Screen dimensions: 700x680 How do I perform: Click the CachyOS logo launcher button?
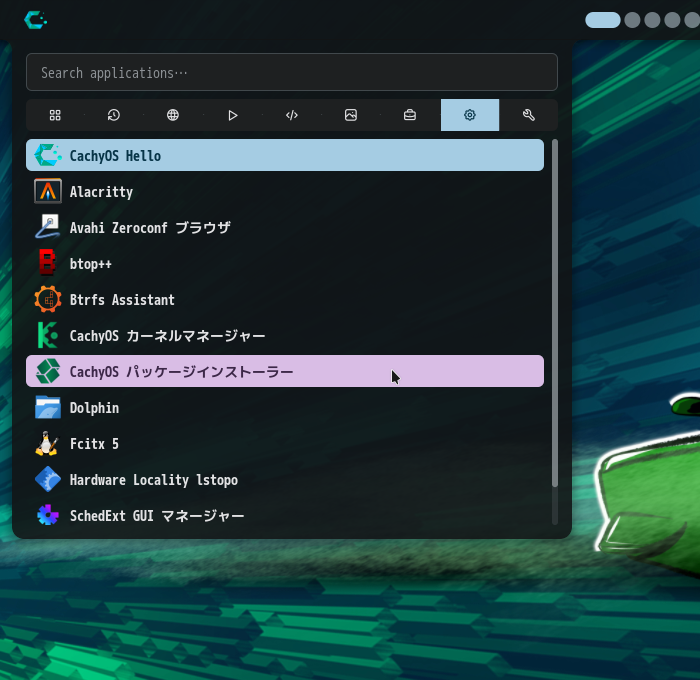36,20
